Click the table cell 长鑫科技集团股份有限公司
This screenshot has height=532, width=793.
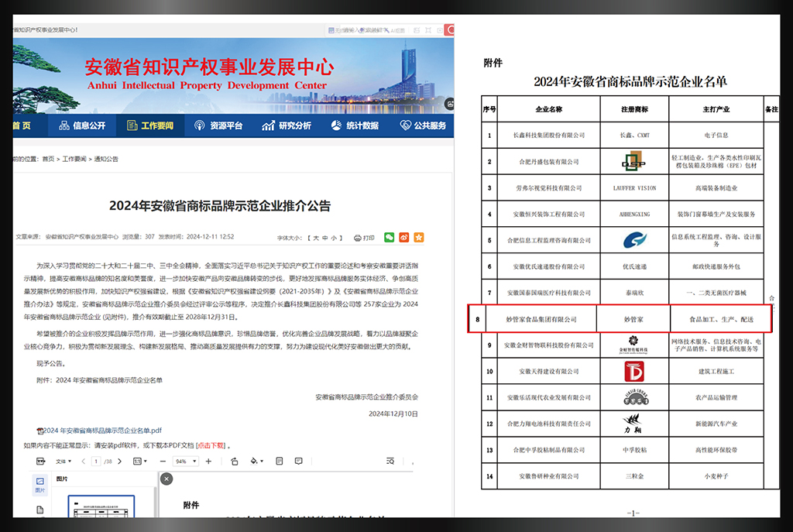pos(549,136)
